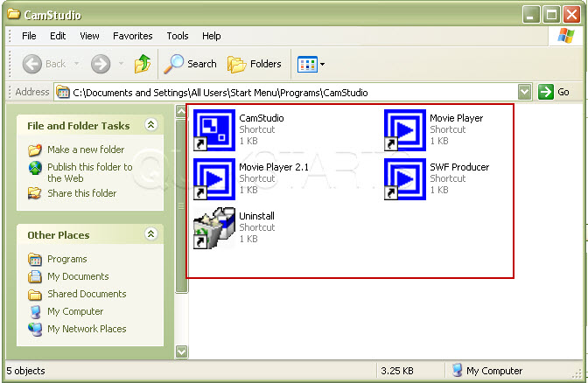
Task: Click the Programs folder icon
Action: coord(35,260)
